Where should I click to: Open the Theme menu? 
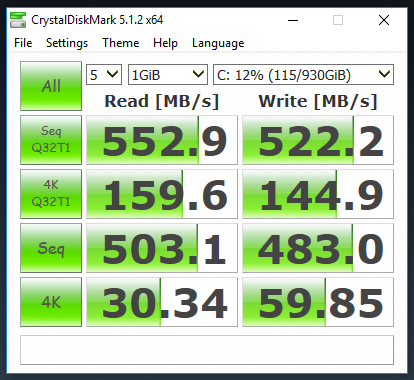(x=121, y=43)
